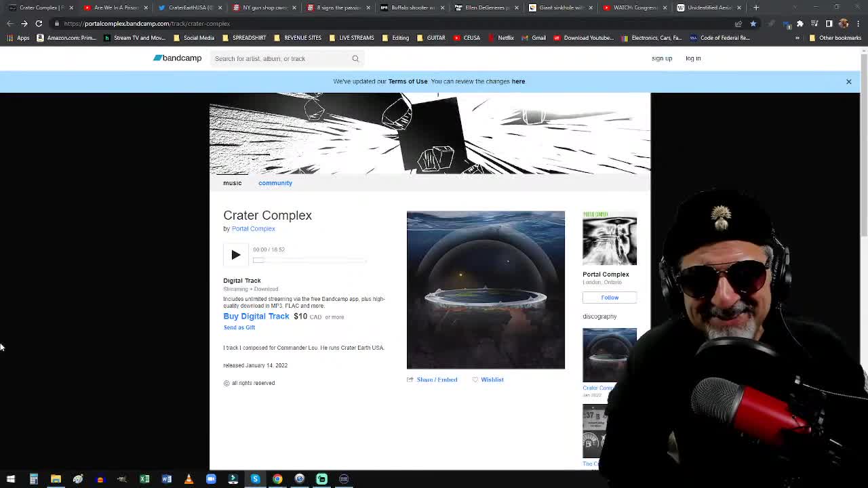
Task: Switch to the CraterEarthUSA Twitter tab
Action: 191,7
